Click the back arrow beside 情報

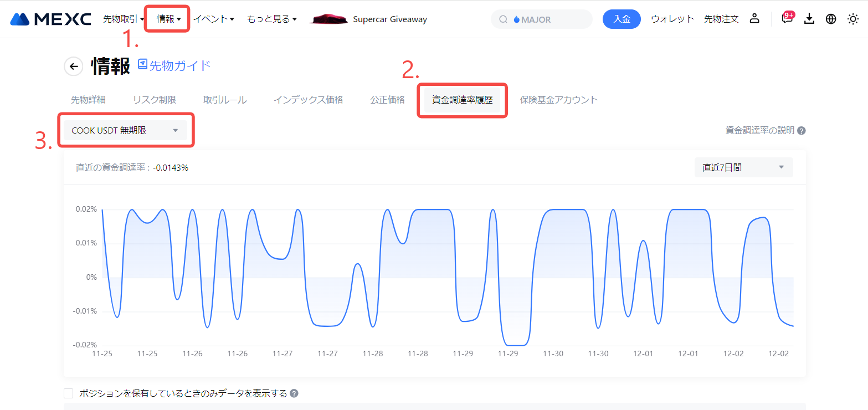point(74,66)
